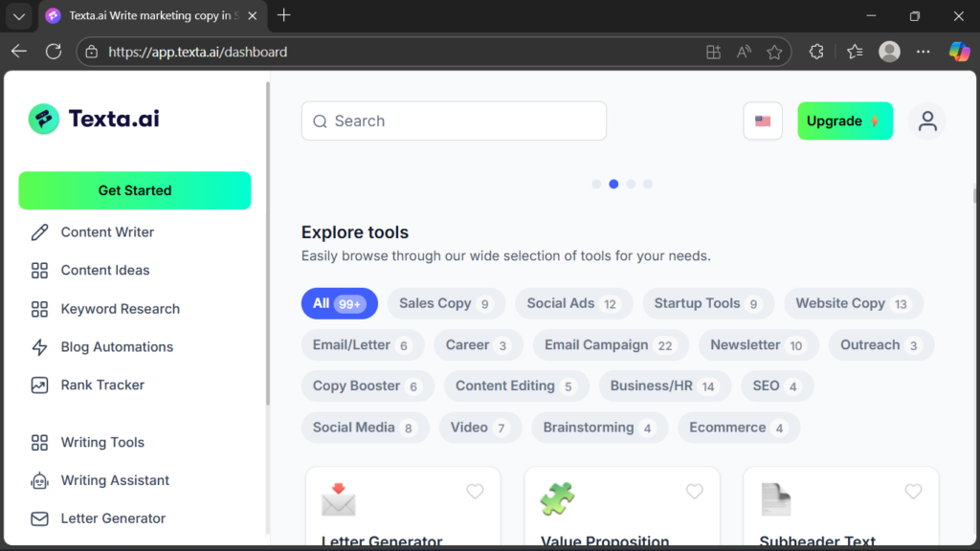This screenshot has height=551, width=980.
Task: Open the language flag selector
Action: click(x=762, y=121)
